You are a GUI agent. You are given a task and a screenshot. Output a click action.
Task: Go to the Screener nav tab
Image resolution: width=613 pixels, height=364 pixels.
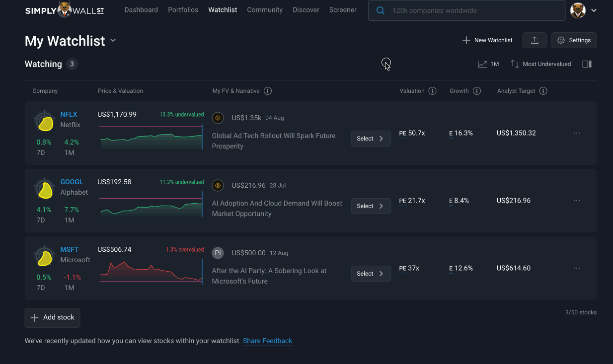343,10
